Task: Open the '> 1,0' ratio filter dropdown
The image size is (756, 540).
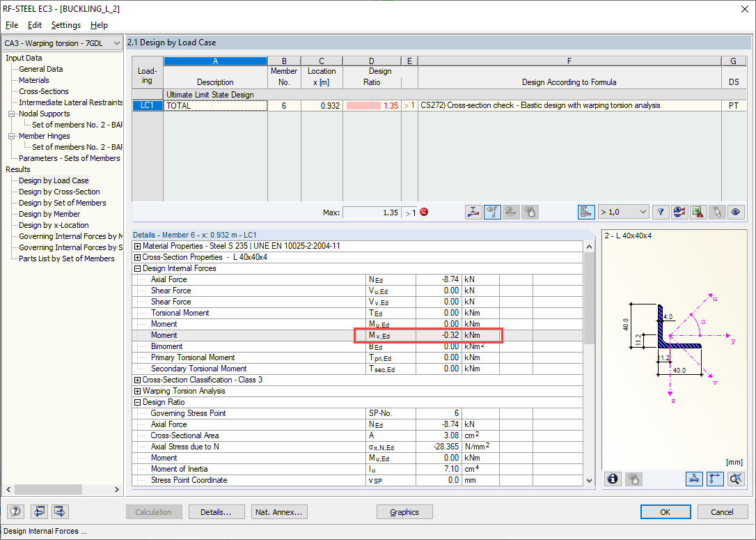Action: pos(624,212)
